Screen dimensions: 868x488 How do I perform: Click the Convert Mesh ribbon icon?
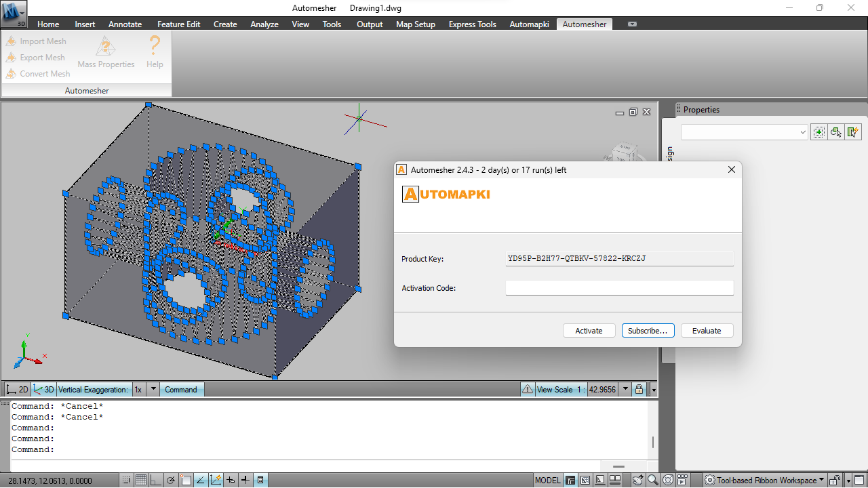pyautogui.click(x=11, y=74)
